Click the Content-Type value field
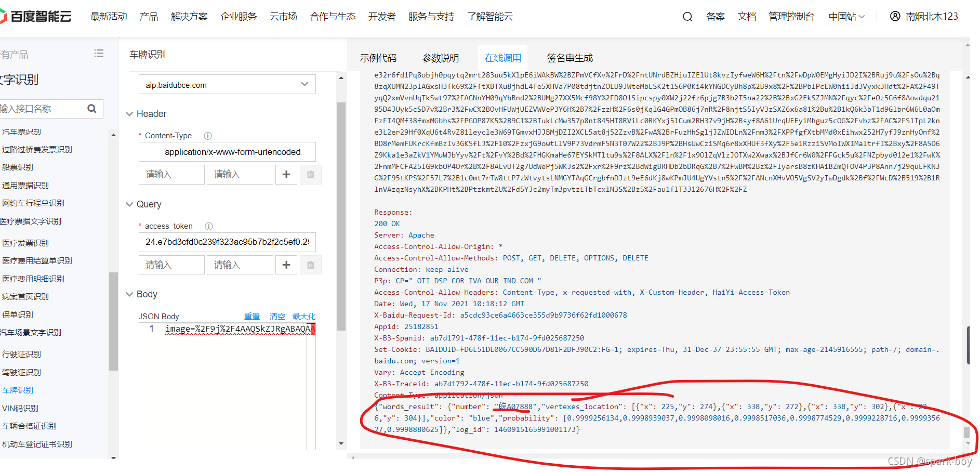The width and height of the screenshot is (980, 472). tap(227, 152)
